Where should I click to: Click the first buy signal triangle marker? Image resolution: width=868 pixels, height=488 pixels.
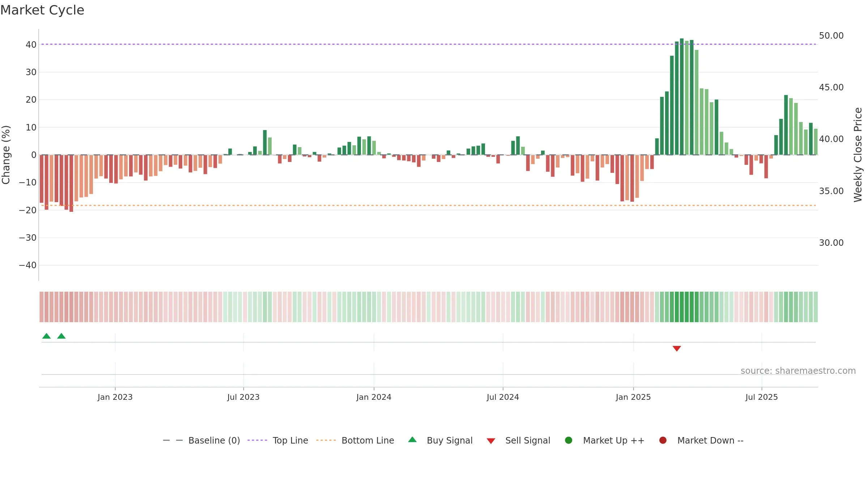46,336
